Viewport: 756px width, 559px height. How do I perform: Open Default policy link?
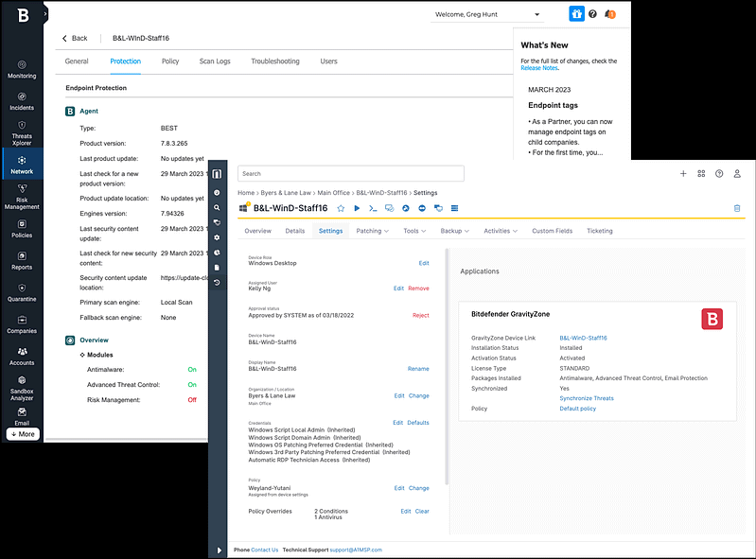577,409
